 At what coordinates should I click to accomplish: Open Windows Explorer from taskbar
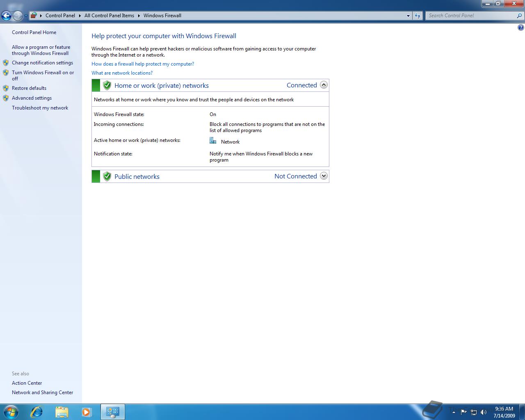(62, 412)
